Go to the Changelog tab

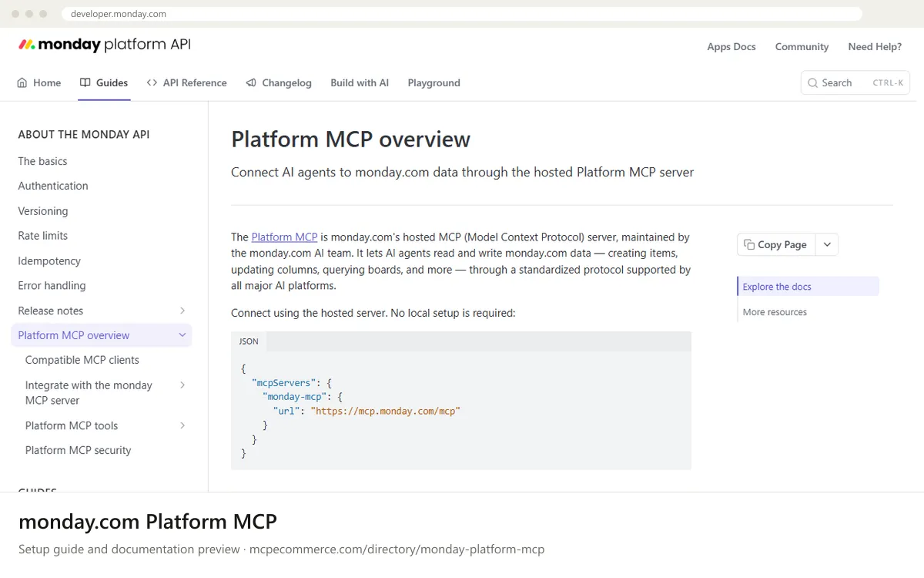(279, 83)
